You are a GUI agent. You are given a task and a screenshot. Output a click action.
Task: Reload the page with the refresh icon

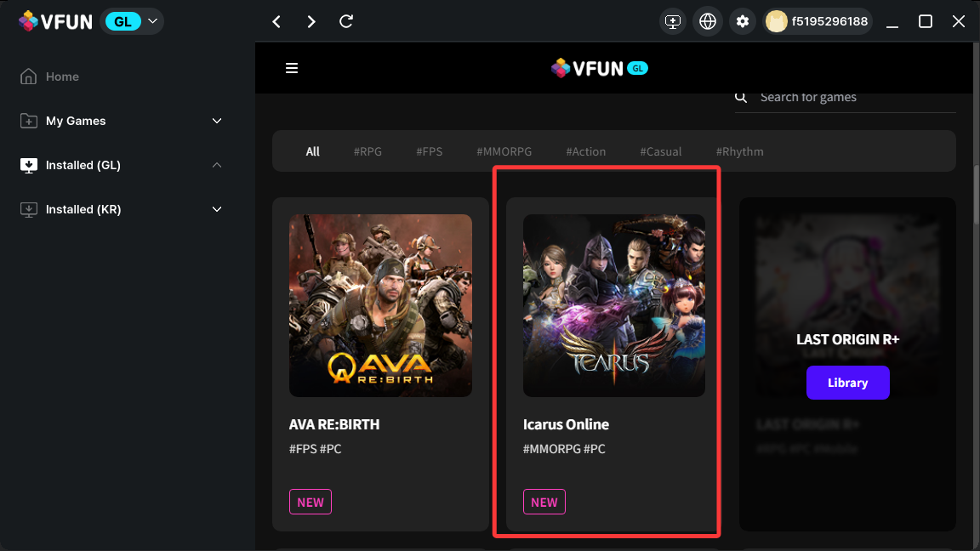pos(346,21)
